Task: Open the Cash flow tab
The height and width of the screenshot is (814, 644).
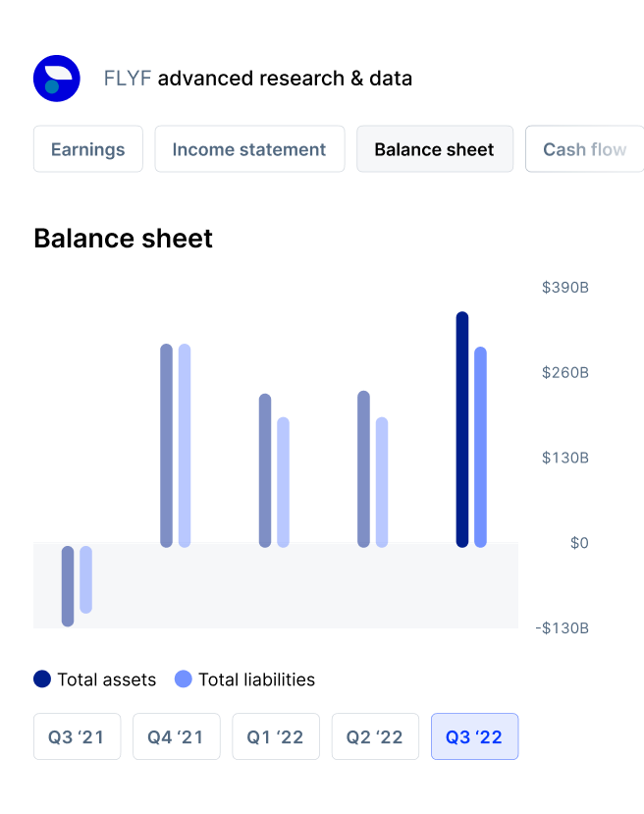Action: click(584, 149)
